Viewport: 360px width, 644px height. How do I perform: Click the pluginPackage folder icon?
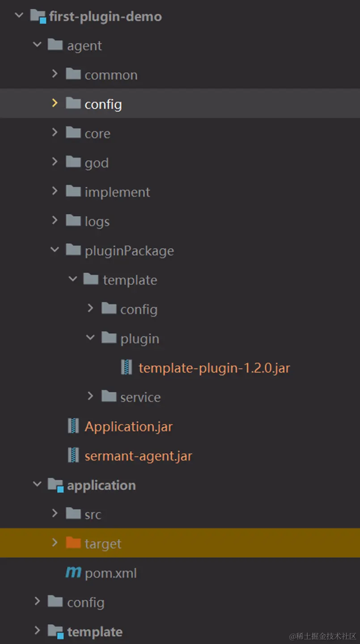pyautogui.click(x=73, y=250)
